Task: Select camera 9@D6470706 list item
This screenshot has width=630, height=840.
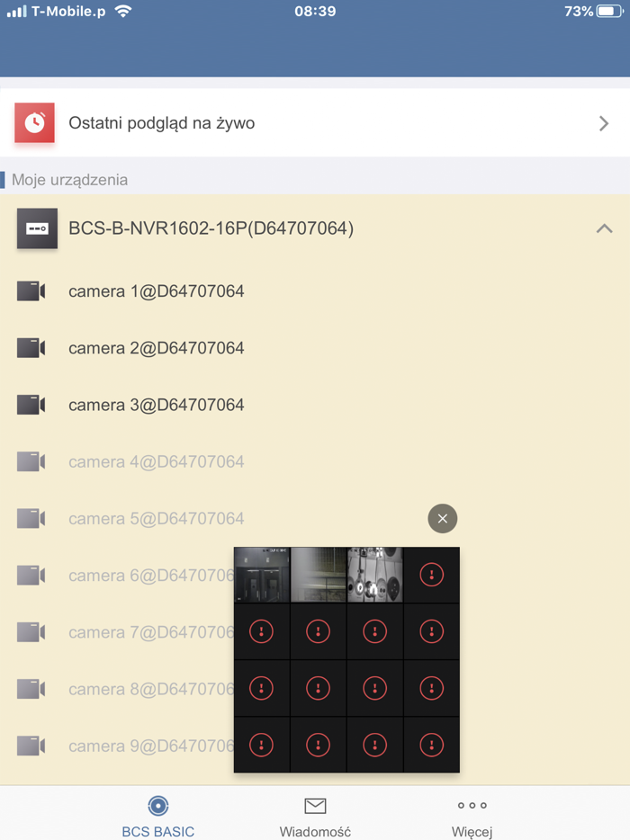Action: [151, 746]
